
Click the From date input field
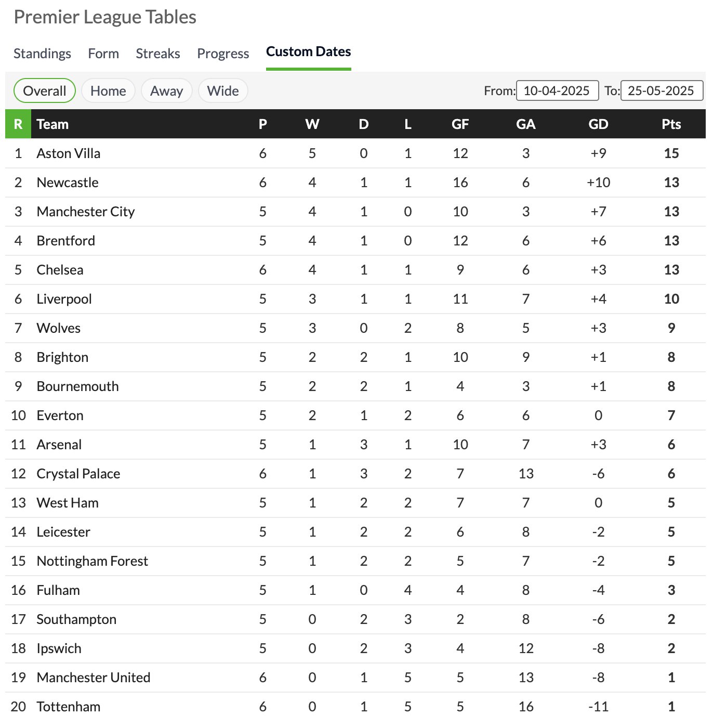click(557, 91)
